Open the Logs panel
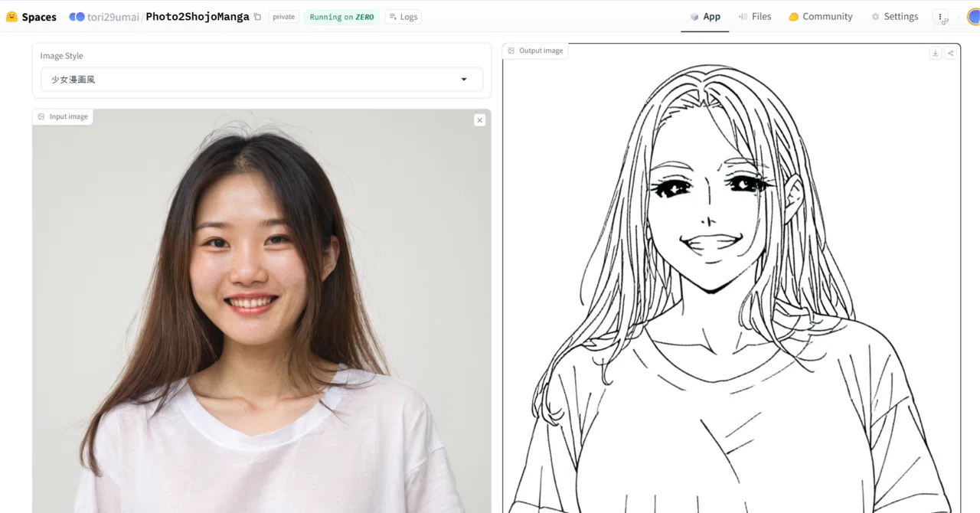The height and width of the screenshot is (513, 980). pos(403,17)
